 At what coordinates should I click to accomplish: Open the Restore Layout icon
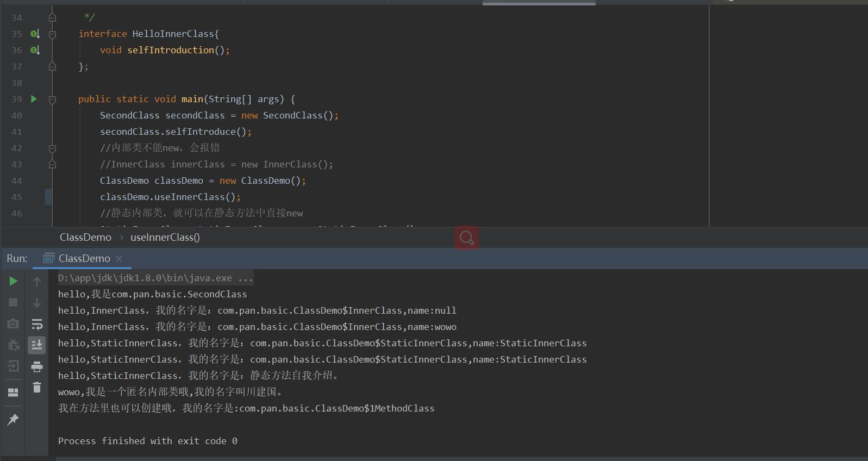click(14, 393)
